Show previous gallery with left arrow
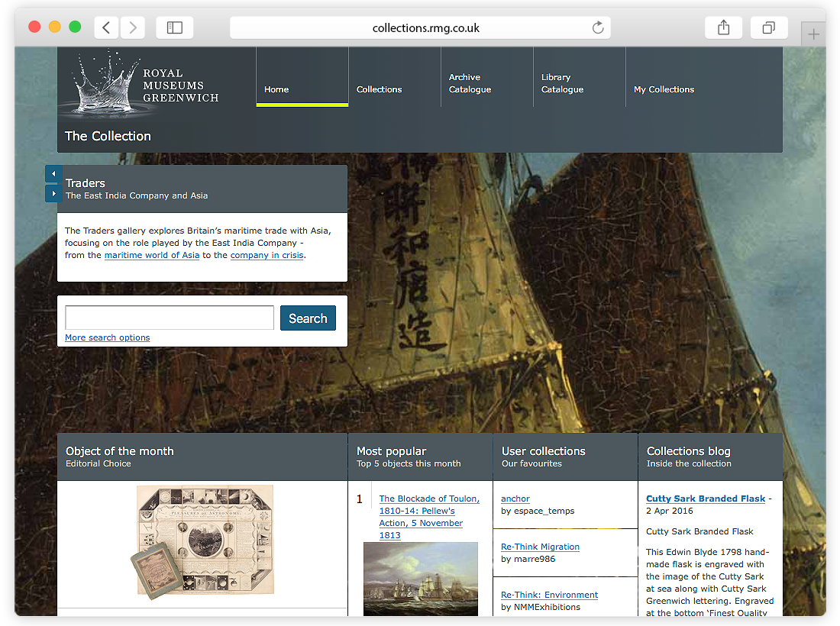Screen dimensions: 840x626 (x=53, y=174)
